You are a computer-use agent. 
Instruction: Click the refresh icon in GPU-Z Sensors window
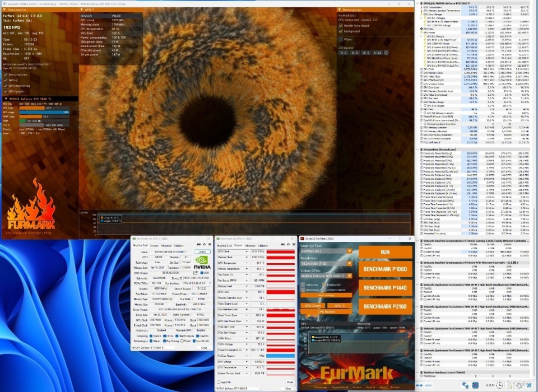coord(288,244)
